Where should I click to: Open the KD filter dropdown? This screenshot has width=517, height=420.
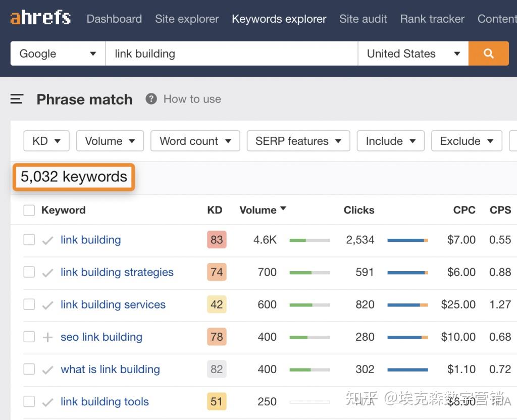click(46, 141)
